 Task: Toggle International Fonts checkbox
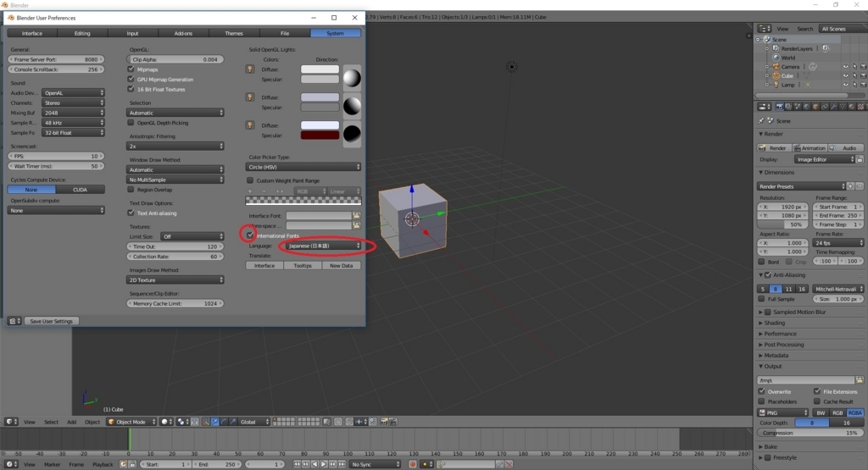(x=250, y=235)
